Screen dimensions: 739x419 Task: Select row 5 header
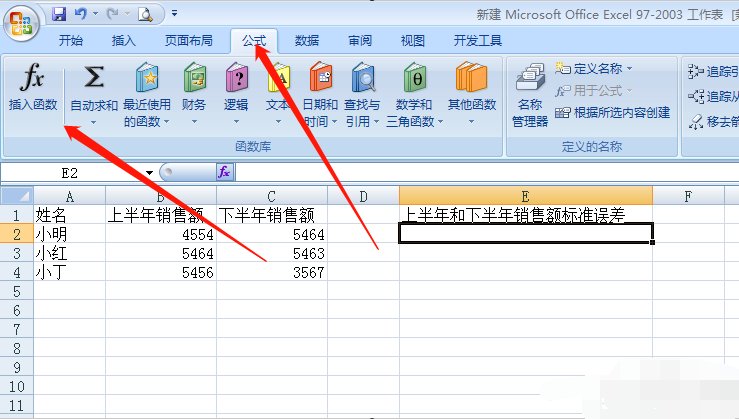click(16, 291)
